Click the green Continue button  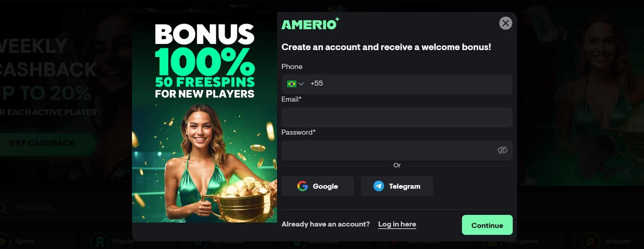487,225
